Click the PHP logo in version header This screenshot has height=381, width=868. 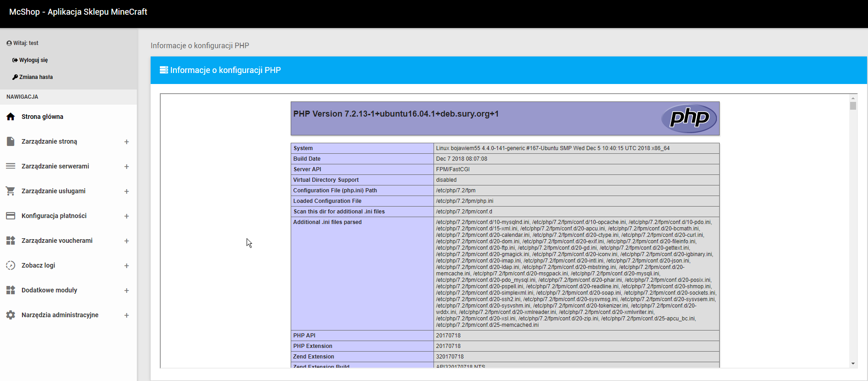coord(689,118)
